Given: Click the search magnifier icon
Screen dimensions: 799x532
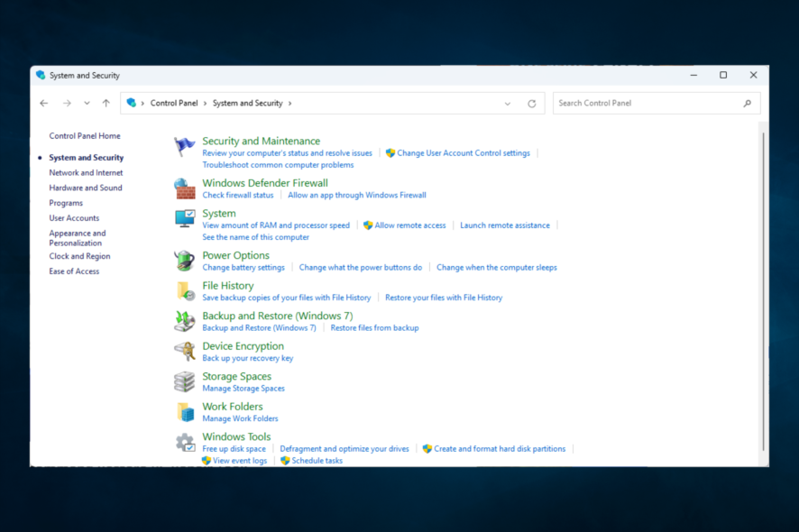Looking at the screenshot, I should (x=747, y=104).
